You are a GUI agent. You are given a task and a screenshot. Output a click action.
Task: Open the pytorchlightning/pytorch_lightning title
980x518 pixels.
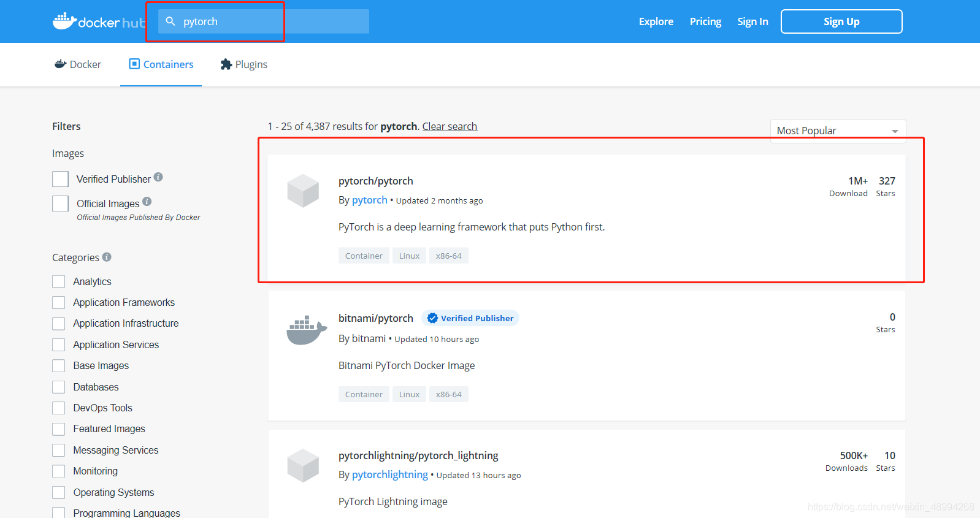coord(418,455)
